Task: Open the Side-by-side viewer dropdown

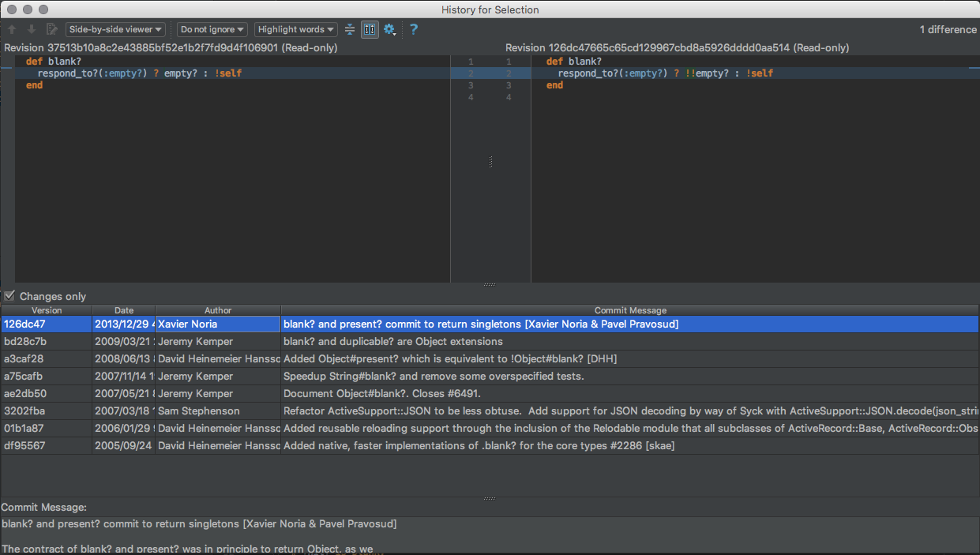Action: (x=115, y=29)
